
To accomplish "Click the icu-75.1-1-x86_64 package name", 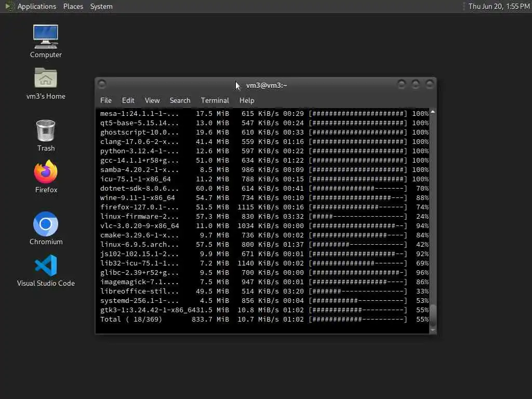I will point(136,179).
